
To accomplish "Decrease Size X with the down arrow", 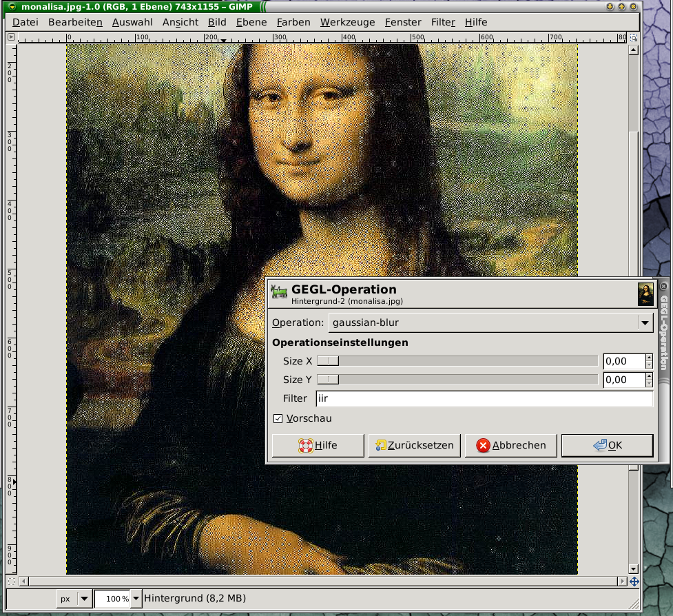I will pyautogui.click(x=650, y=365).
